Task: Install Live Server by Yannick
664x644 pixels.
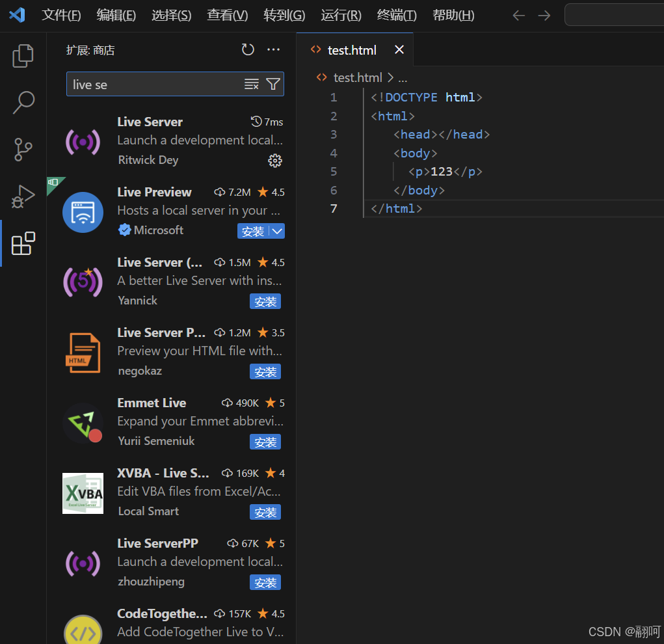Action: point(265,301)
